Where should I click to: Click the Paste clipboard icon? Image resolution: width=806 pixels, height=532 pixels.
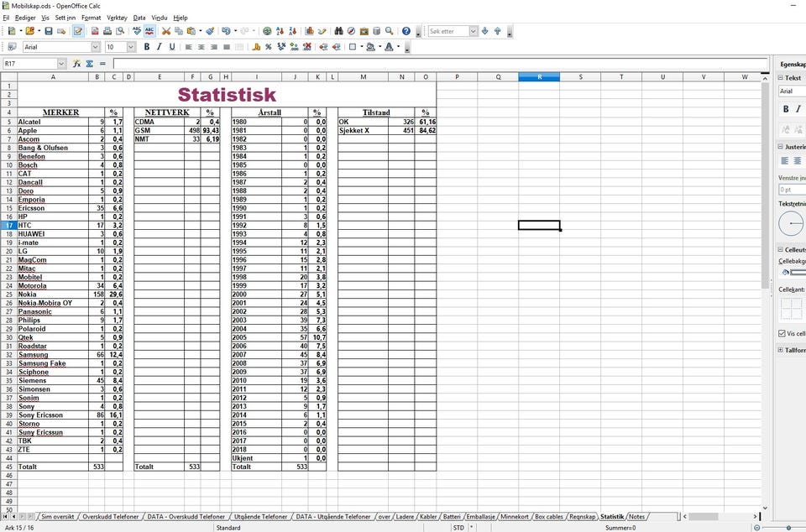[191, 31]
